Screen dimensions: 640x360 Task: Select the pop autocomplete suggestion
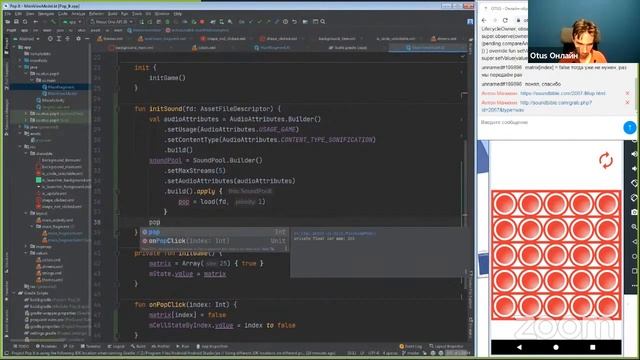tap(214, 232)
